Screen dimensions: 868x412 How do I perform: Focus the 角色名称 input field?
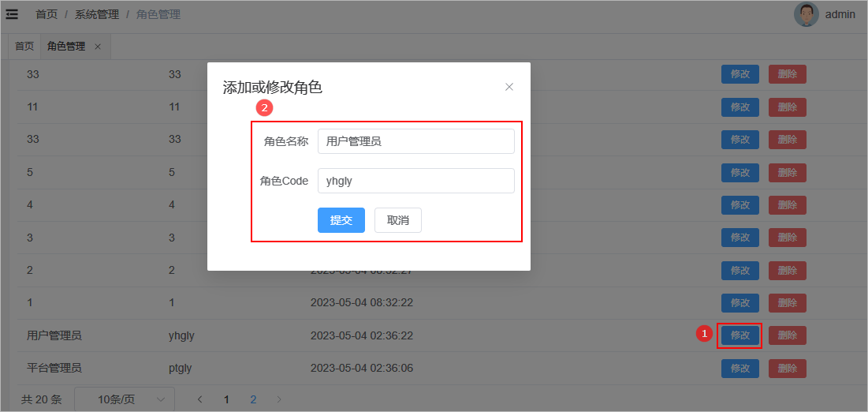(x=415, y=141)
